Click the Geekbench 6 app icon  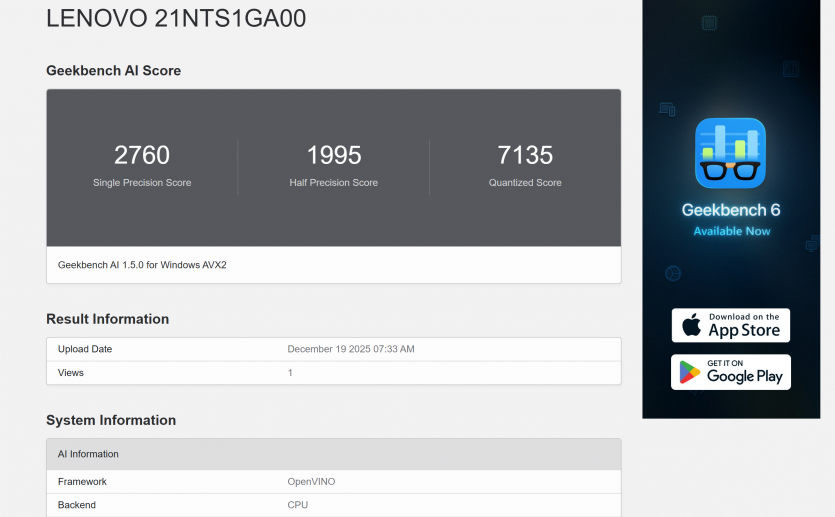(730, 153)
